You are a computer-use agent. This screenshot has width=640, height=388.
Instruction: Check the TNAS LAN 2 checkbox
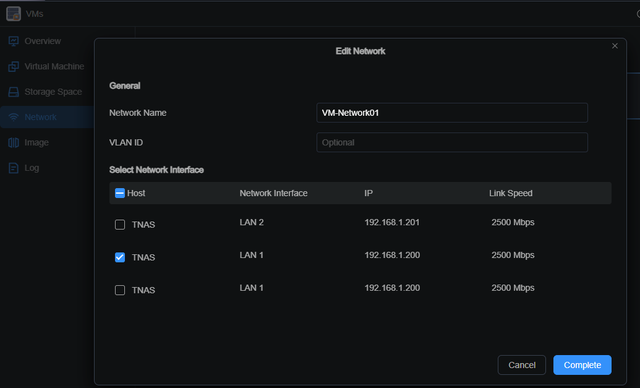(120, 224)
